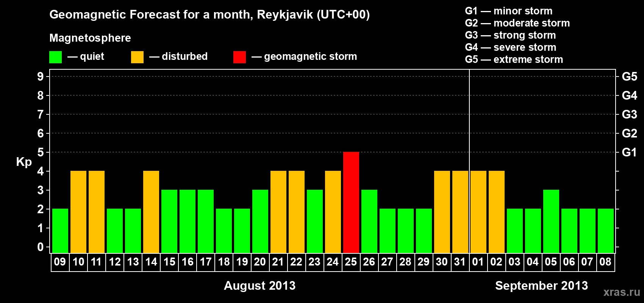Click date label 12 on the axis
The width and height of the screenshot is (644, 303).
115,262
